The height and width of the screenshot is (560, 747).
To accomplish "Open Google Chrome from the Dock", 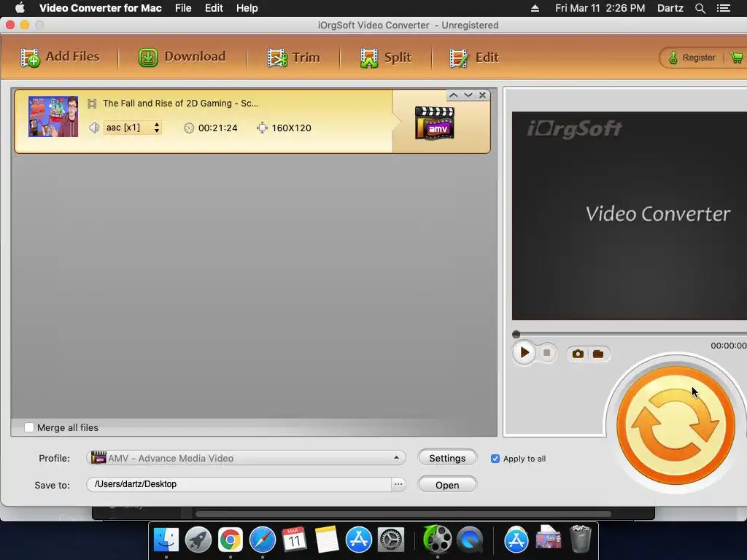I will [x=230, y=540].
